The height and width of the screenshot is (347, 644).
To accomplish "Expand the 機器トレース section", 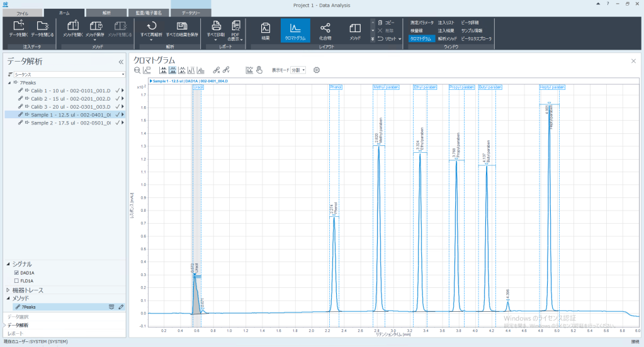I will tap(8, 290).
